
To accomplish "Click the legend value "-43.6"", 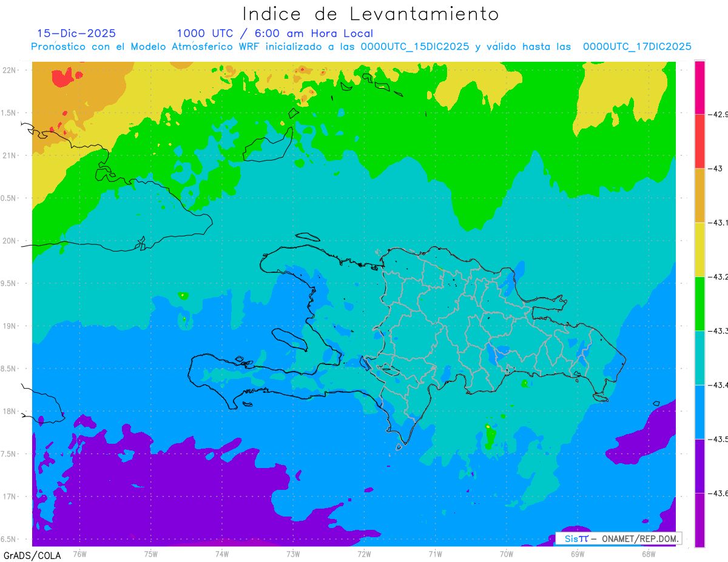I will pos(718,493).
